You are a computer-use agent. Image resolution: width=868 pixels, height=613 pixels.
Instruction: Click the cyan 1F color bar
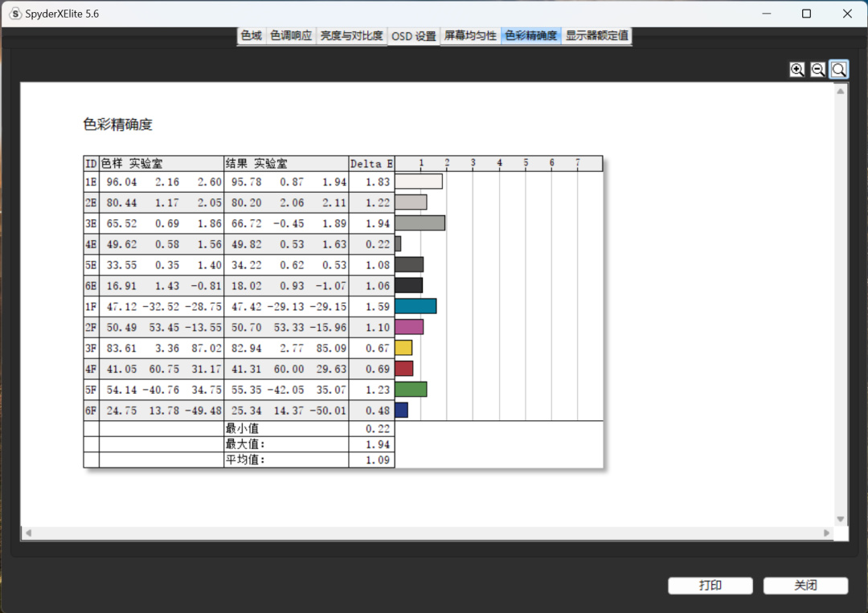click(x=416, y=306)
